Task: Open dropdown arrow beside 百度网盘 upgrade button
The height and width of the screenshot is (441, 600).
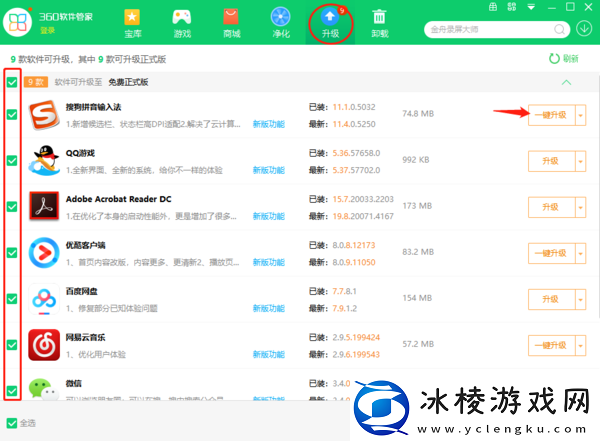Action: (x=580, y=299)
